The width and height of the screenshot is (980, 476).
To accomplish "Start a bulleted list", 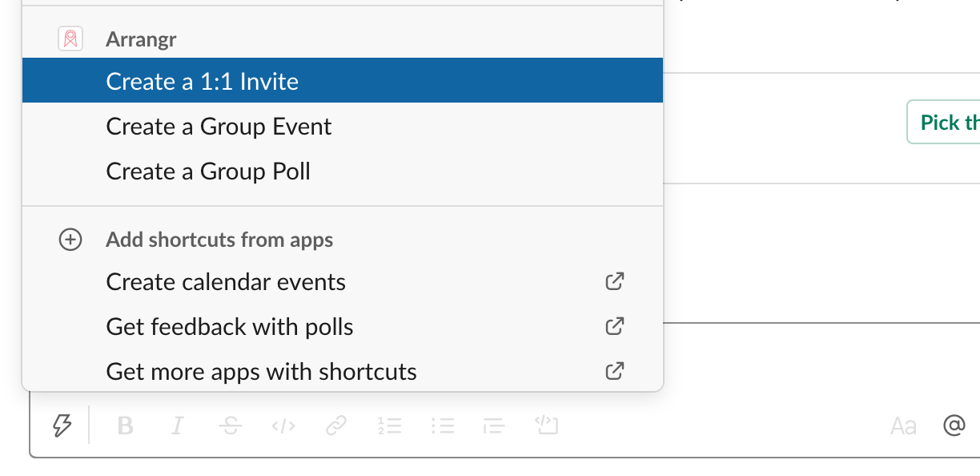I will pos(443,426).
